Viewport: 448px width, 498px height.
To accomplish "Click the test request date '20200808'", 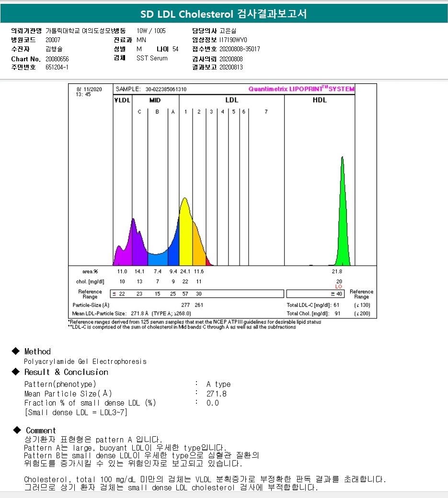I will pos(231,59).
